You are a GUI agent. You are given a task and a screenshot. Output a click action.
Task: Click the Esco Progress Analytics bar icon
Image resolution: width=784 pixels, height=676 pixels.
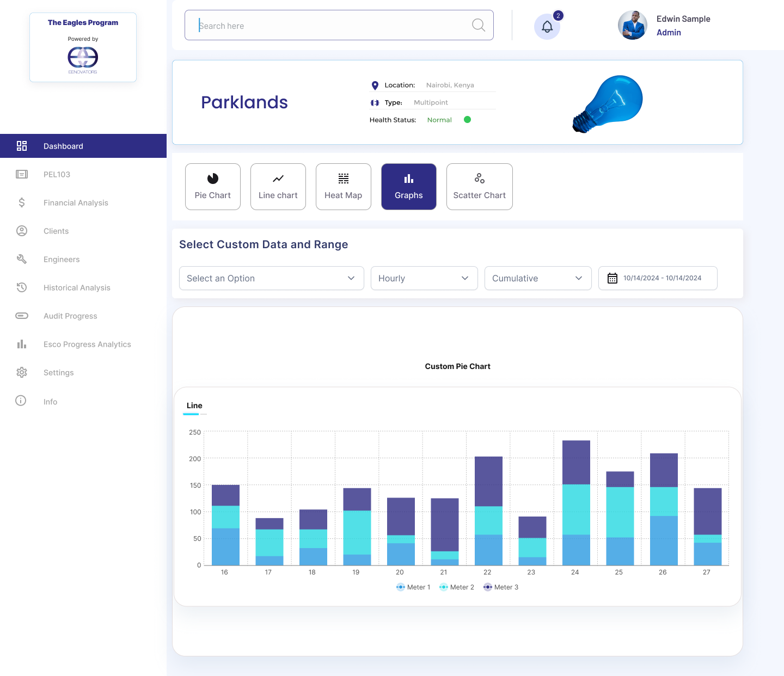[22, 344]
